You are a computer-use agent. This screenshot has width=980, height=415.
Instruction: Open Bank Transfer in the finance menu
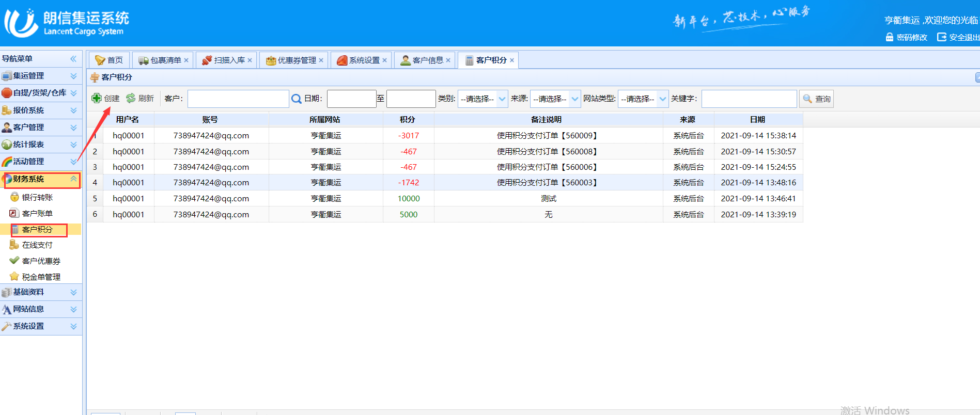pyautogui.click(x=37, y=197)
